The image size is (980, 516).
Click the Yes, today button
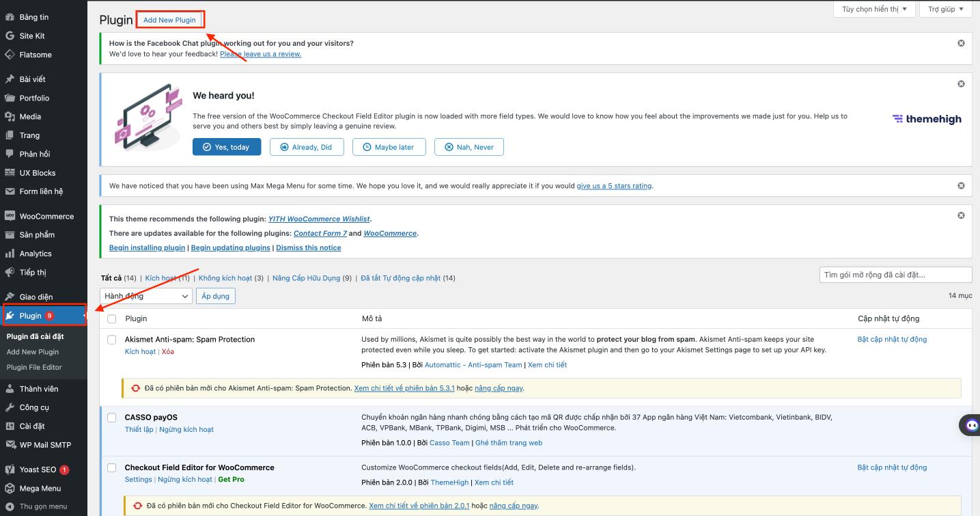pyautogui.click(x=227, y=147)
